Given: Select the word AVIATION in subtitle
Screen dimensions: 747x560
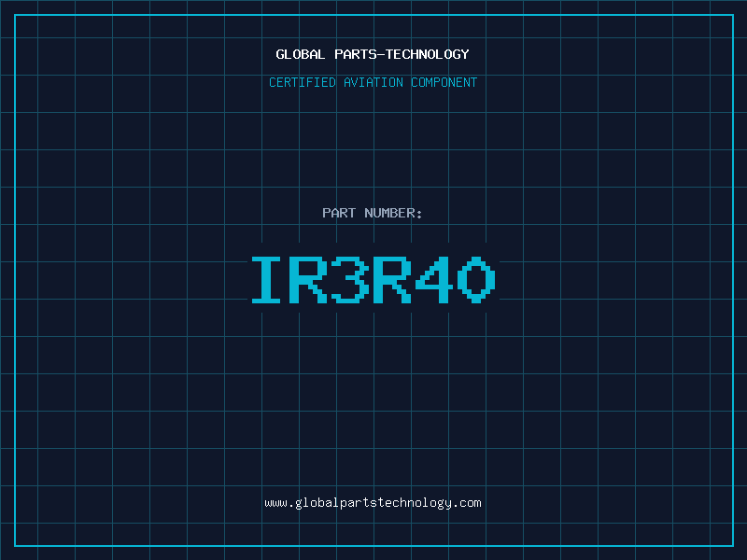Looking at the screenshot, I should (373, 82).
